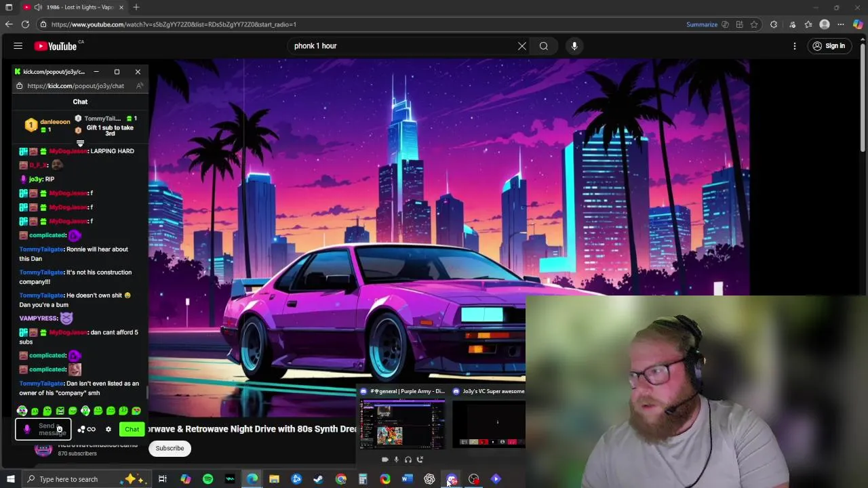The image size is (868, 488).
Task: Open the Edge favorites list icon
Action: click(x=808, y=24)
